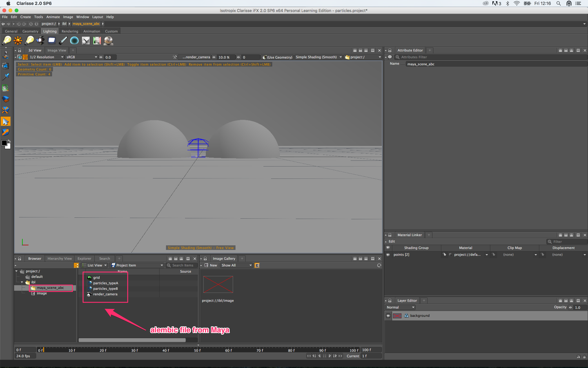Screen dimensions: 588x368
Task: Create an ambient occlusion light sphere
Action: (x=74, y=40)
